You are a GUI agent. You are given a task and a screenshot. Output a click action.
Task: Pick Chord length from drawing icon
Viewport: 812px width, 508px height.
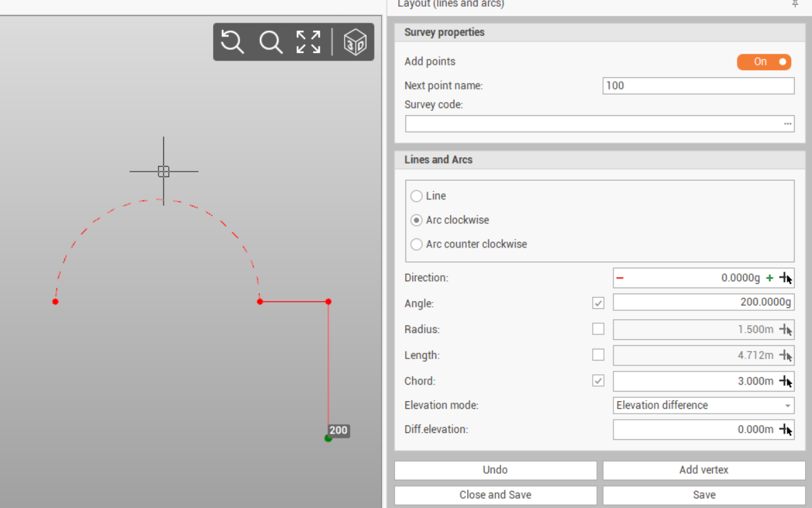[x=786, y=381]
